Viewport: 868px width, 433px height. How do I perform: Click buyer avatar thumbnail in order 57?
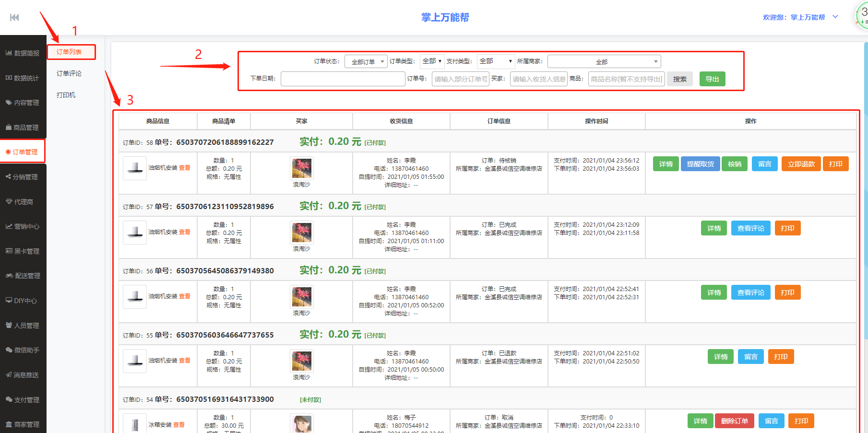click(302, 233)
